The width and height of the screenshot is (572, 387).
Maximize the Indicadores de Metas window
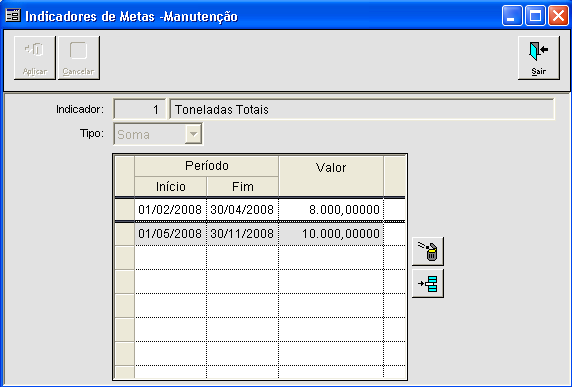coord(535,16)
